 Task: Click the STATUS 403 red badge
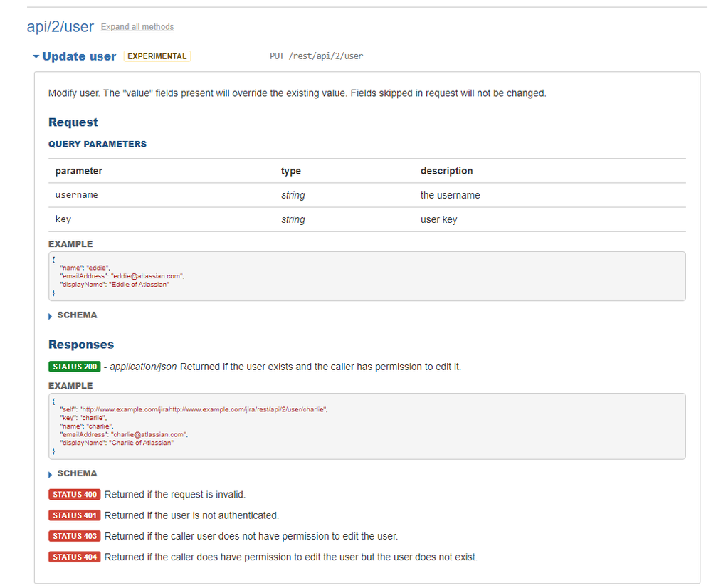pyautogui.click(x=74, y=536)
